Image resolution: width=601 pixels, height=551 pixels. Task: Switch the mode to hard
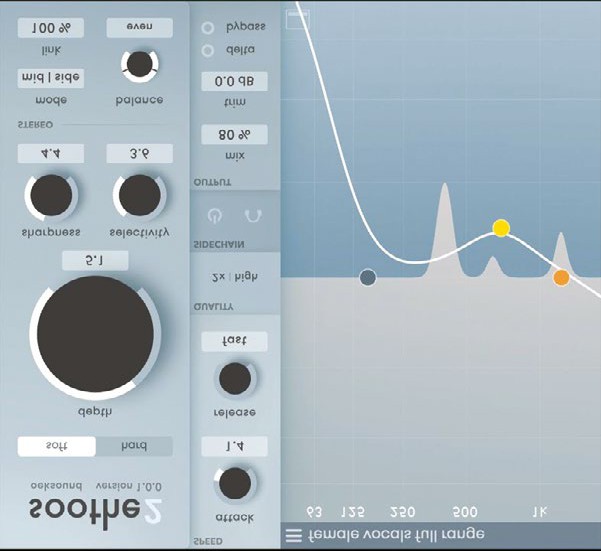pyautogui.click(x=133, y=446)
